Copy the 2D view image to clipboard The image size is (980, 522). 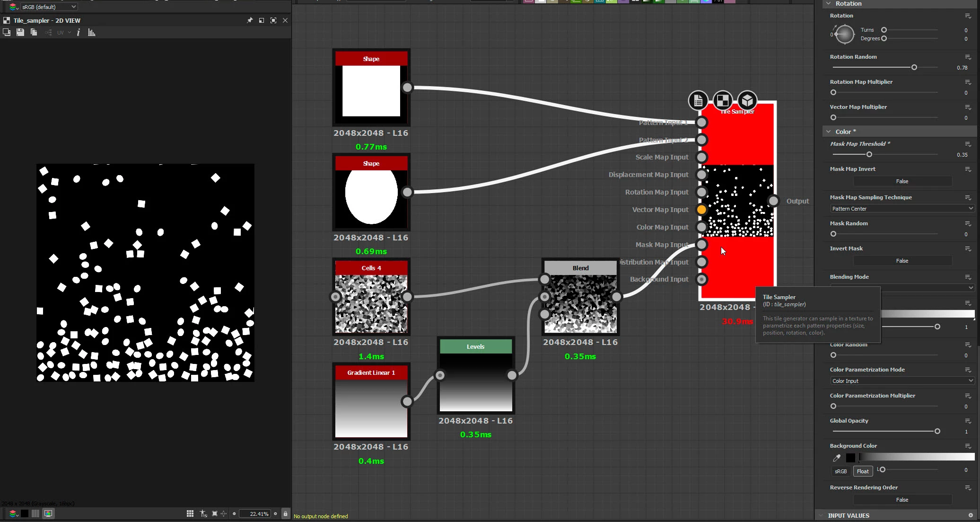34,32
